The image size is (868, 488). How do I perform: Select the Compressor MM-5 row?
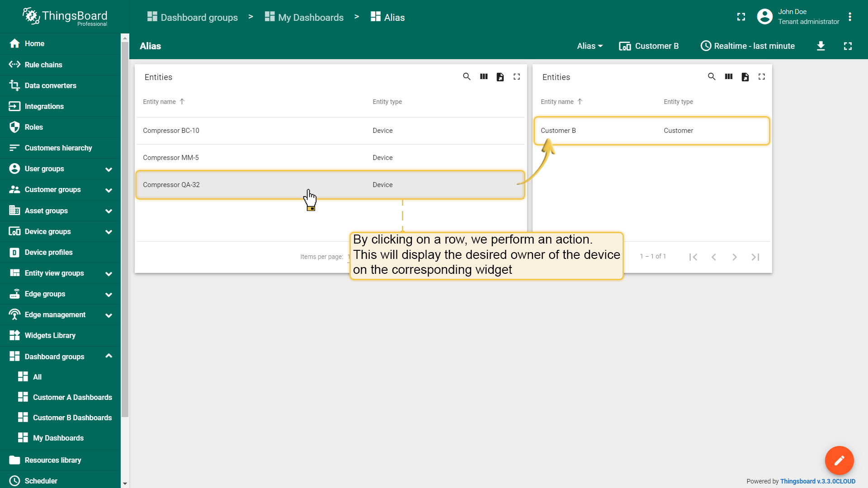pos(330,158)
